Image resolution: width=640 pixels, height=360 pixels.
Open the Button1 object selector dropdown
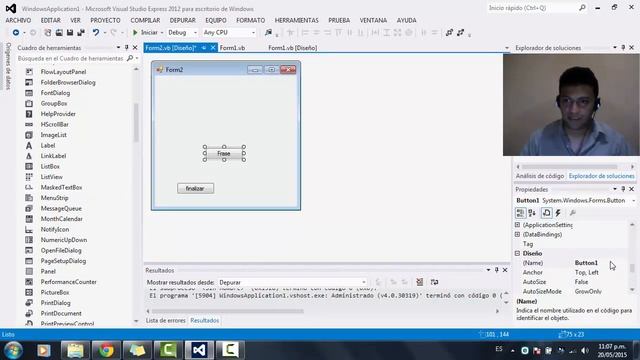[633, 200]
